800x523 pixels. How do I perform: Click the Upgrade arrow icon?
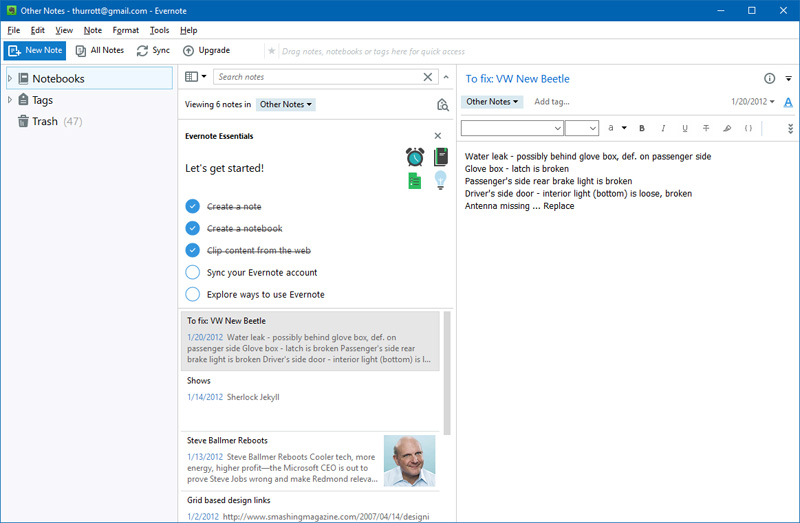click(x=189, y=50)
